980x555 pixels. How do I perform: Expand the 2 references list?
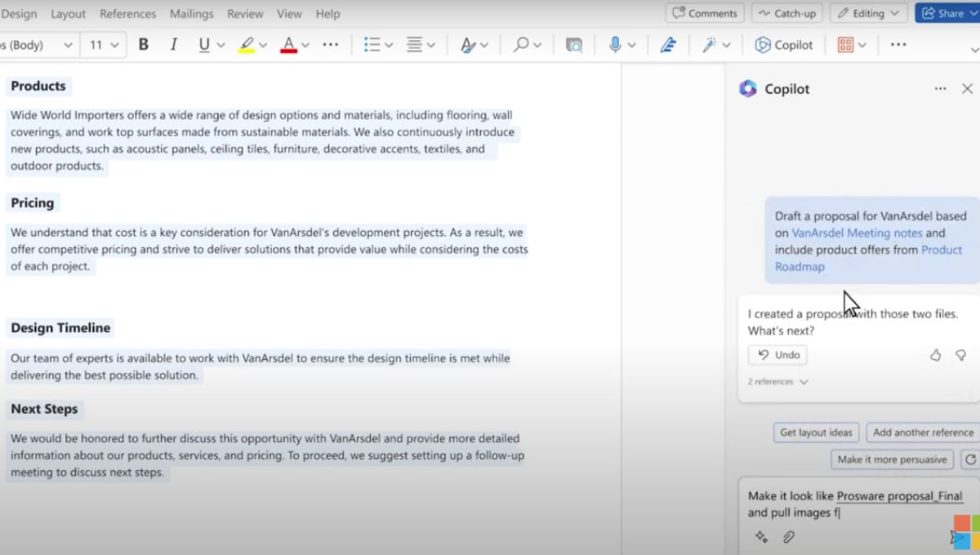[x=778, y=381]
